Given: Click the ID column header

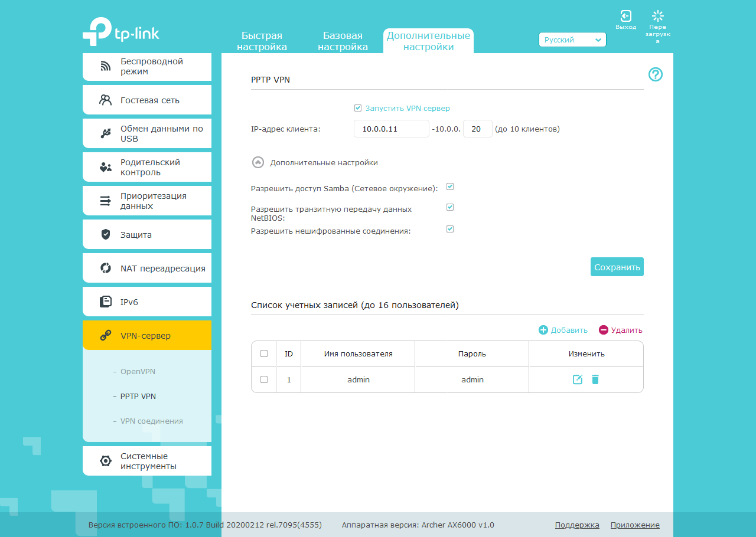Looking at the screenshot, I should click(289, 353).
